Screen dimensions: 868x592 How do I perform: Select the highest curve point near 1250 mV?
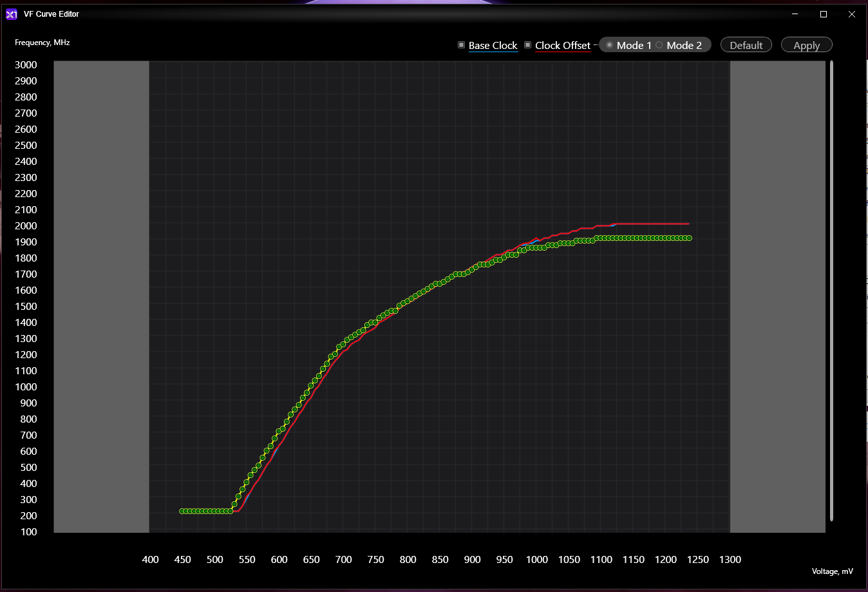coord(688,238)
